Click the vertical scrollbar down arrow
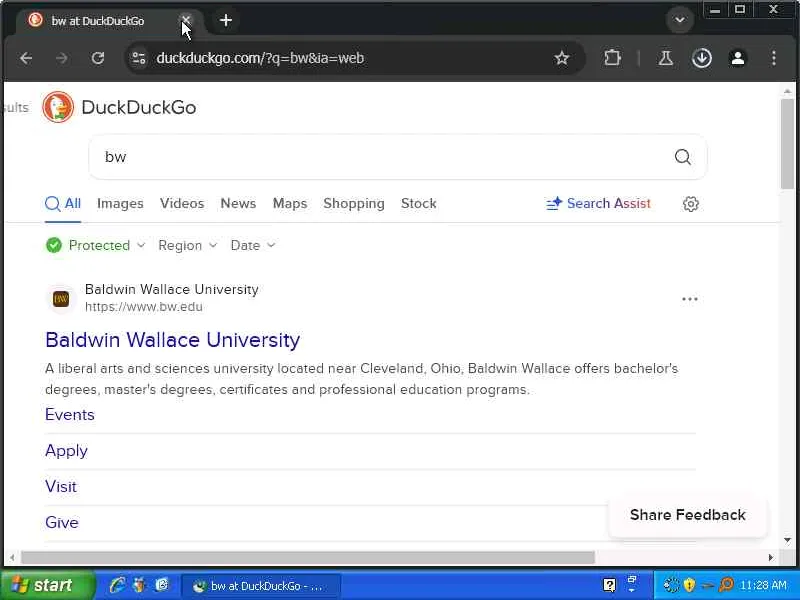Viewport: 800px width, 600px height. (787, 540)
